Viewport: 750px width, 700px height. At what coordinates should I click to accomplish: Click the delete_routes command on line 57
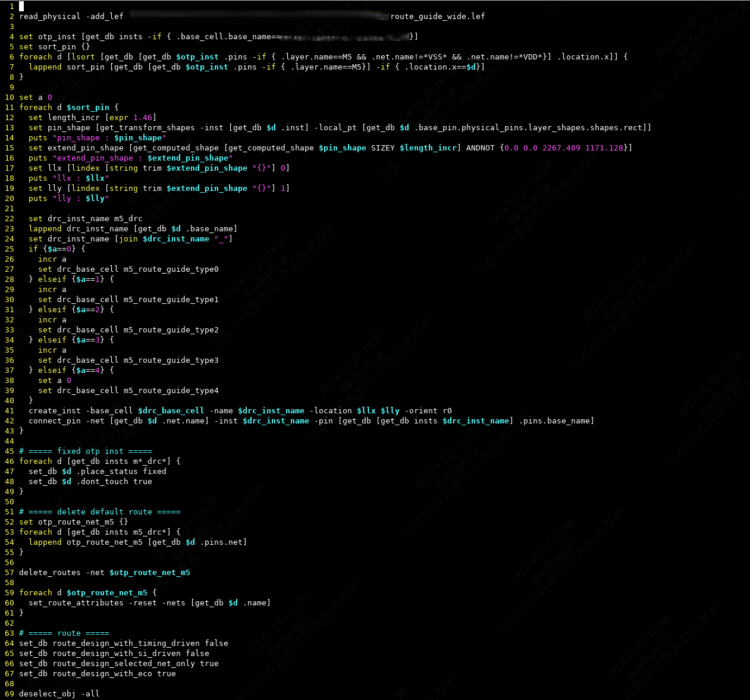tap(52, 572)
